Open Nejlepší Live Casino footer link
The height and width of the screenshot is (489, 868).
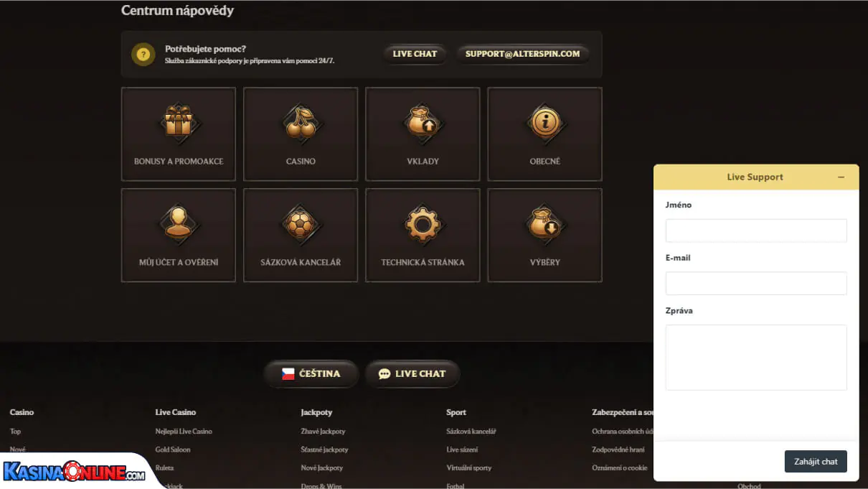(185, 431)
